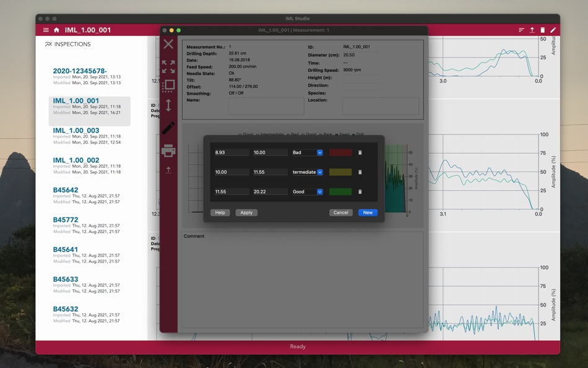Screen dimensions: 588x368
Task: Select inspection IML_1.00_002
Action: point(90,165)
